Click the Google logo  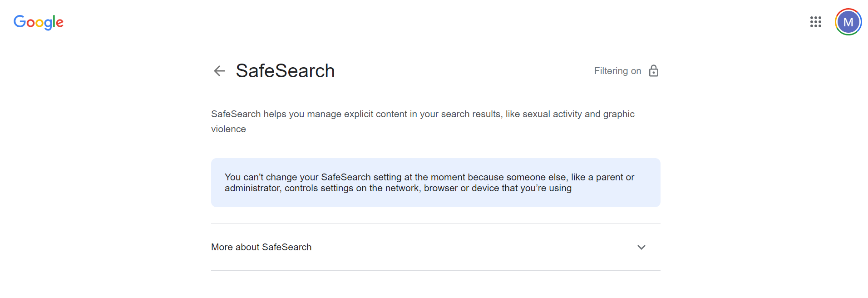coord(39,22)
